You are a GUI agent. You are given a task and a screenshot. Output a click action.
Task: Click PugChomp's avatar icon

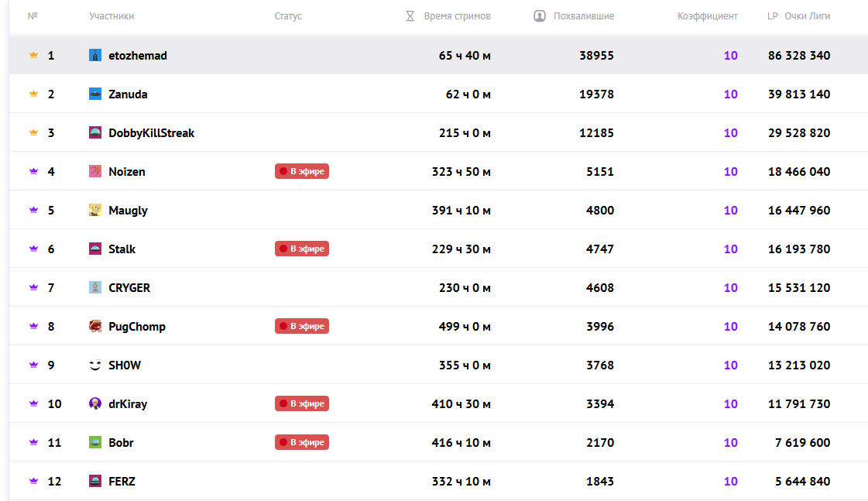[95, 326]
